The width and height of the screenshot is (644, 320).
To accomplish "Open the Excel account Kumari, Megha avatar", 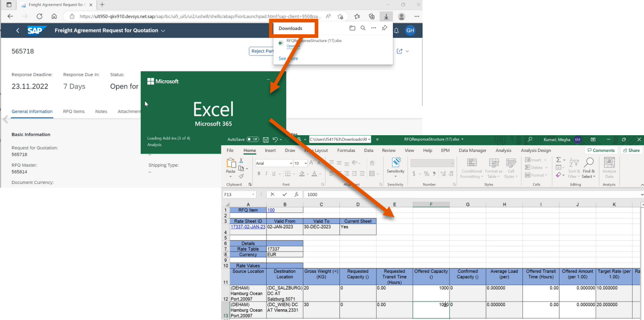I will point(577,140).
